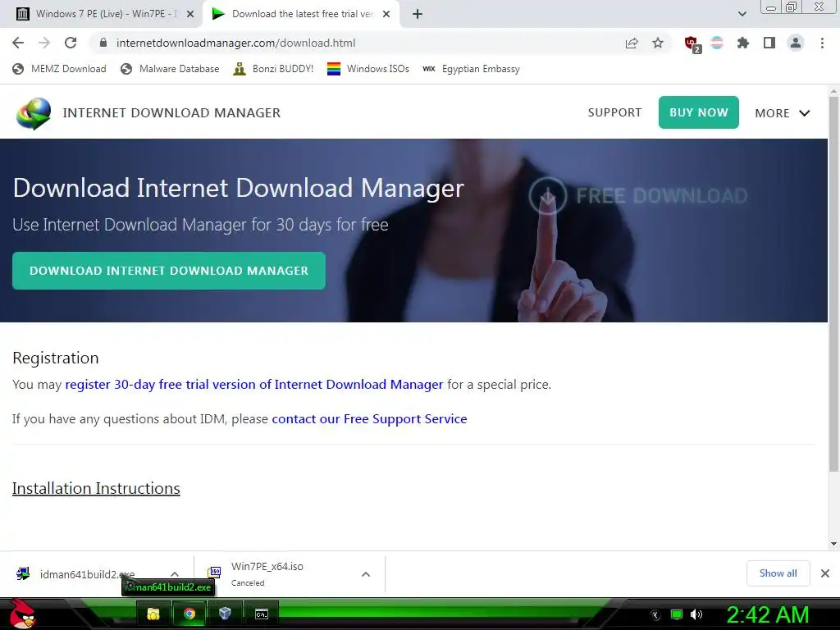Open the SUPPORT menu item
Image resolution: width=840 pixels, height=630 pixels.
(x=614, y=112)
